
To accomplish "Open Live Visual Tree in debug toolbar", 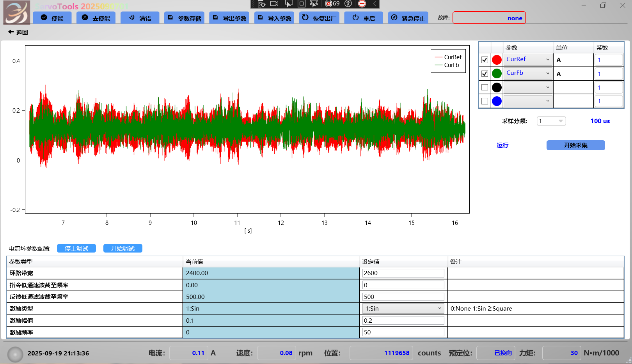I will click(x=261, y=4).
